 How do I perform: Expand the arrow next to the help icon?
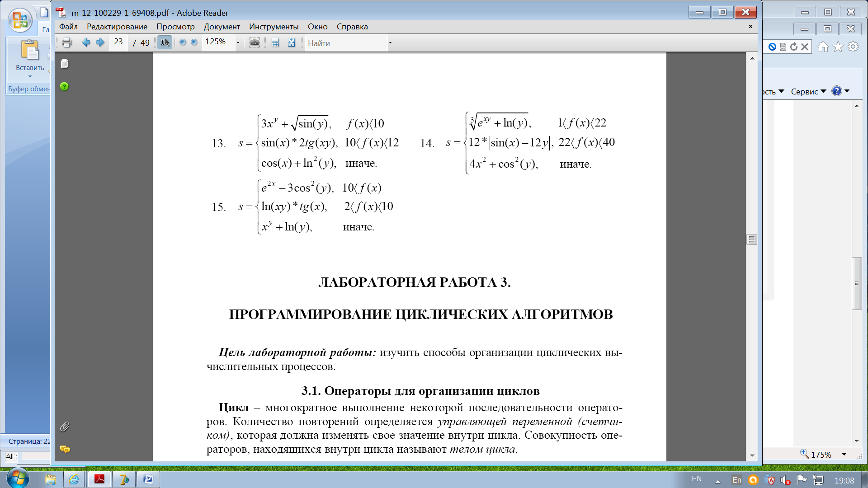click(x=847, y=91)
